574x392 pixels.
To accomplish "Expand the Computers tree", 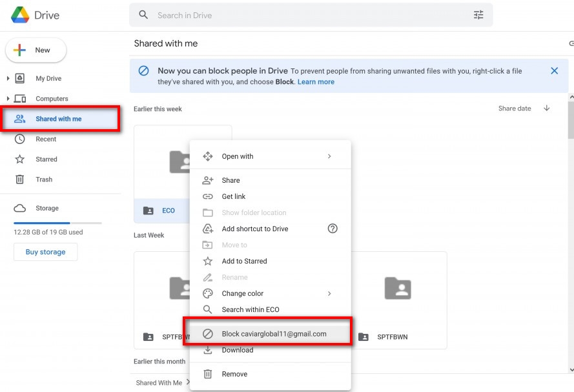I will click(8, 98).
